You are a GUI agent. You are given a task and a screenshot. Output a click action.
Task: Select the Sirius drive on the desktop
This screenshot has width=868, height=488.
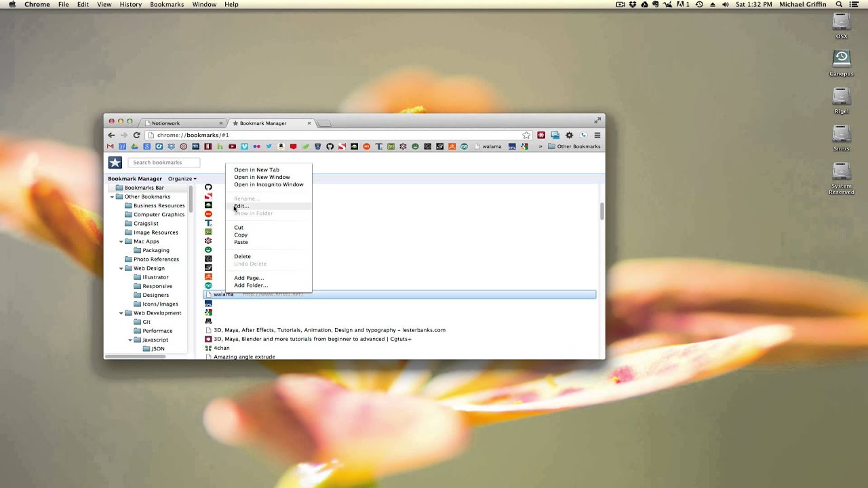[x=842, y=138]
